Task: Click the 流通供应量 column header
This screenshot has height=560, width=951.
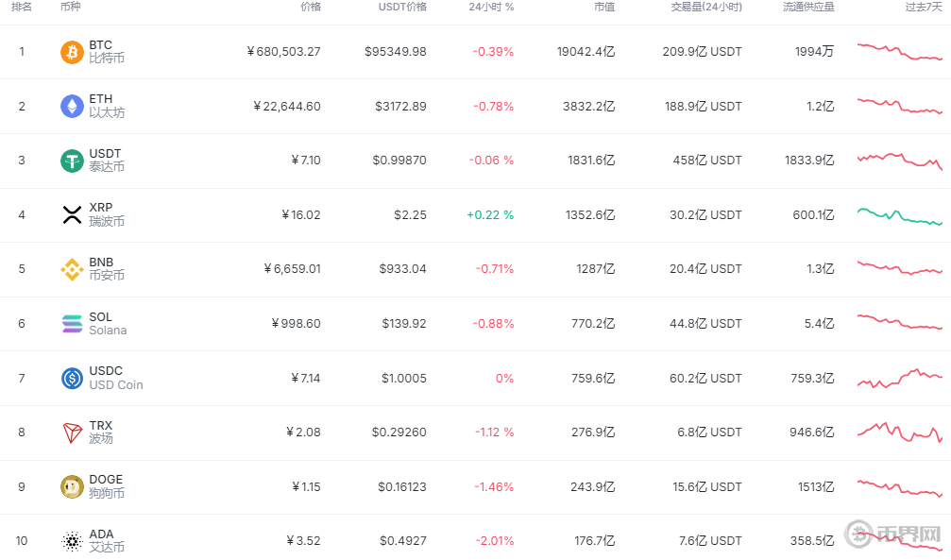Action: (x=807, y=8)
